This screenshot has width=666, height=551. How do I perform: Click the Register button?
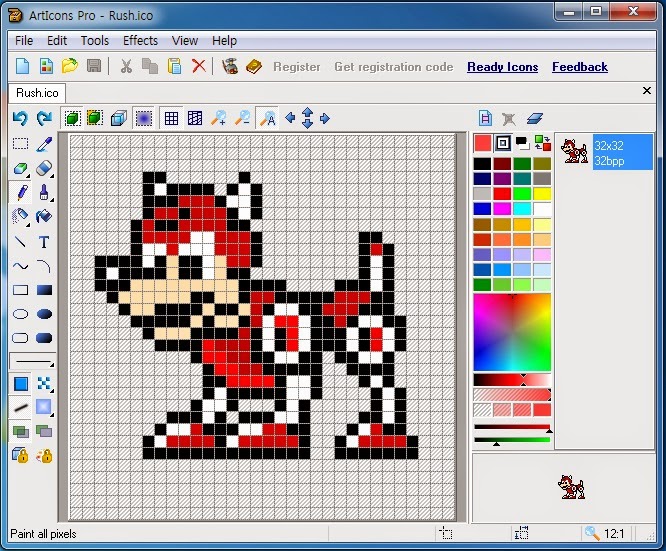tap(296, 67)
